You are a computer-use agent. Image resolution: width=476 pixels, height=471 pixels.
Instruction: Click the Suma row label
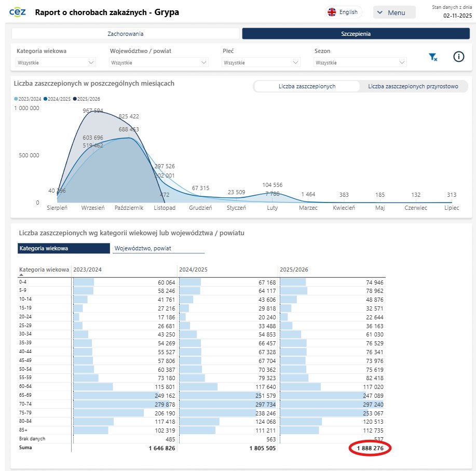[x=25, y=448]
